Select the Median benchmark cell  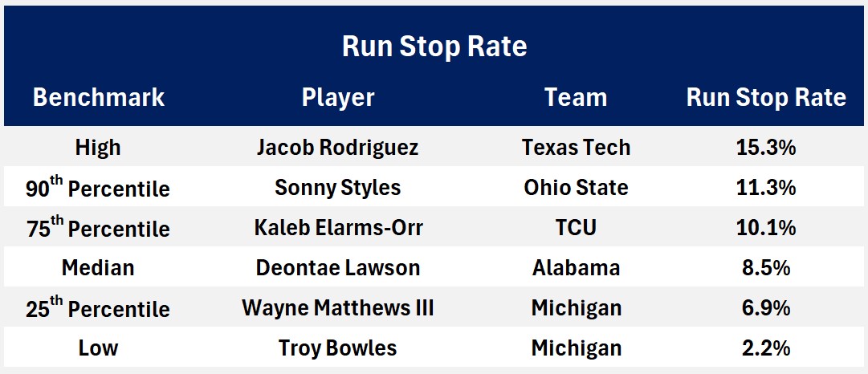coord(99,268)
